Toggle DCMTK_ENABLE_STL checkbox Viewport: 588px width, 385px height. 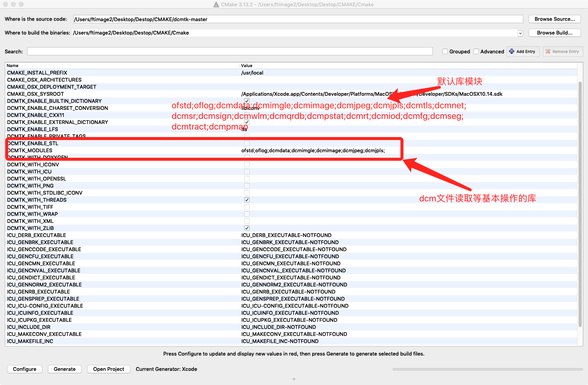click(x=247, y=143)
